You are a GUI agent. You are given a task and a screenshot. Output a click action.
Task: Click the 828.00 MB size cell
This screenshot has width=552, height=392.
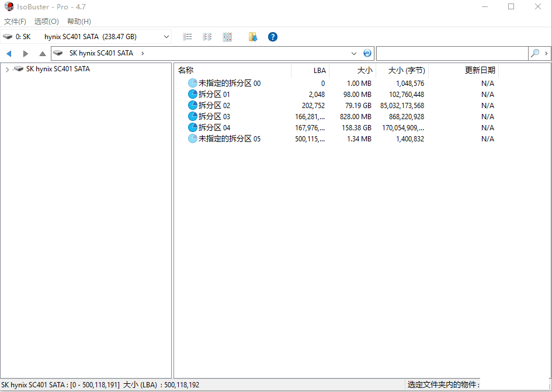pos(356,117)
